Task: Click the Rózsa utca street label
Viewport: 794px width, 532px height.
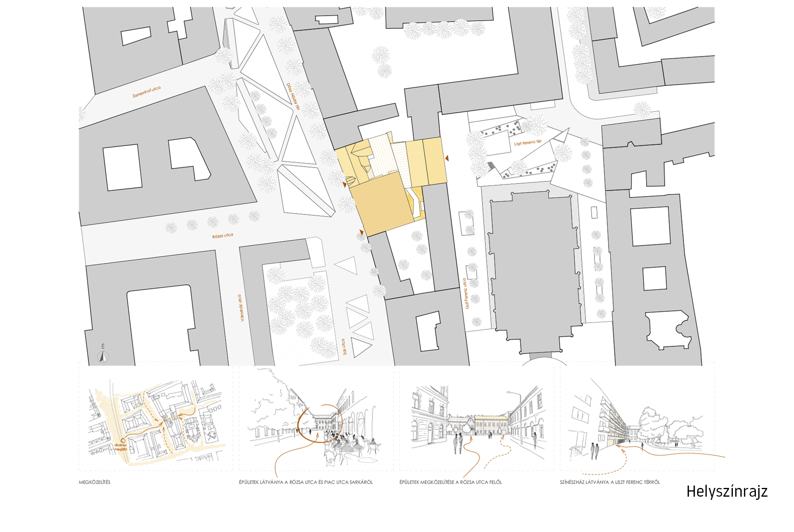Action: pos(222,236)
